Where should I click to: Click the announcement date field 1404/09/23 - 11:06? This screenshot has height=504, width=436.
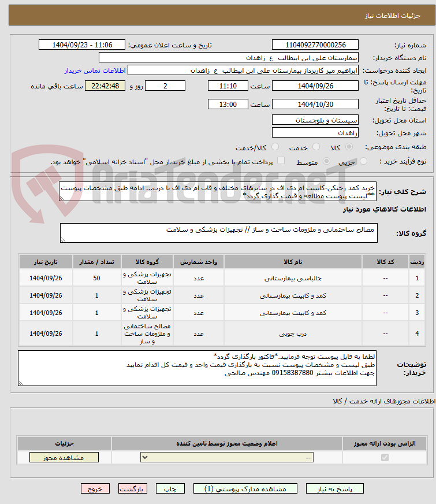pyautogui.click(x=82, y=45)
